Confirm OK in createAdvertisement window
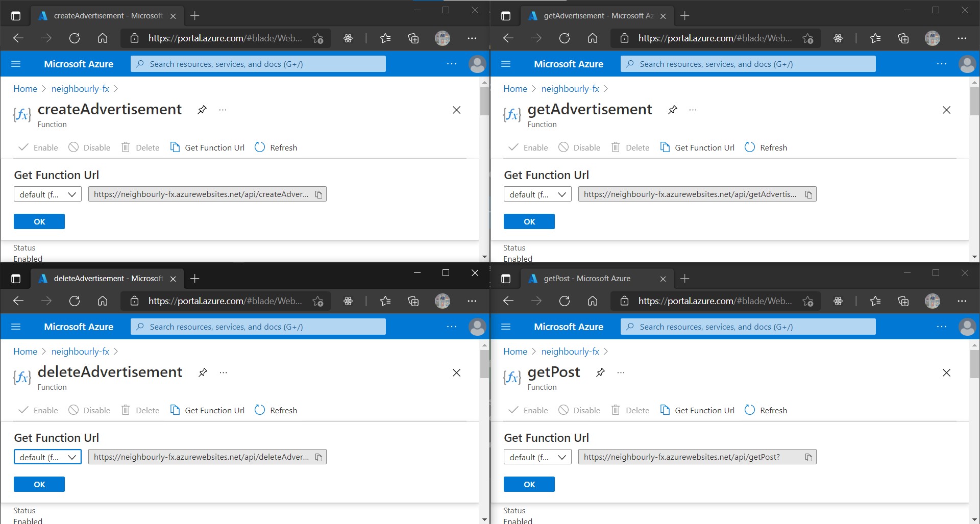This screenshot has width=980, height=524. coord(39,221)
